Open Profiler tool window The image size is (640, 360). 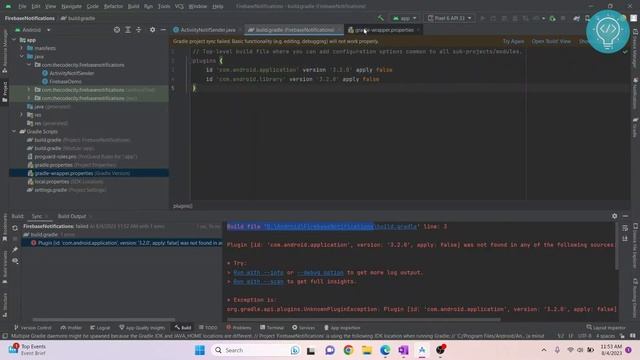click(x=71, y=327)
